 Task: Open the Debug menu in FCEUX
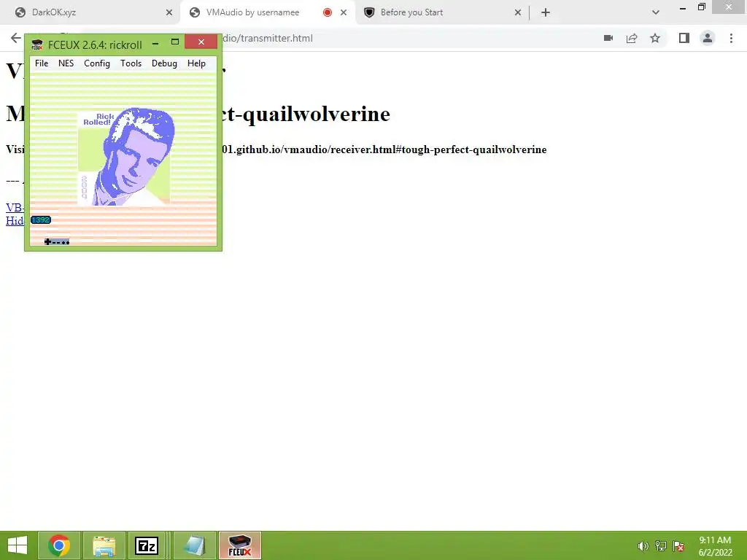tap(164, 63)
